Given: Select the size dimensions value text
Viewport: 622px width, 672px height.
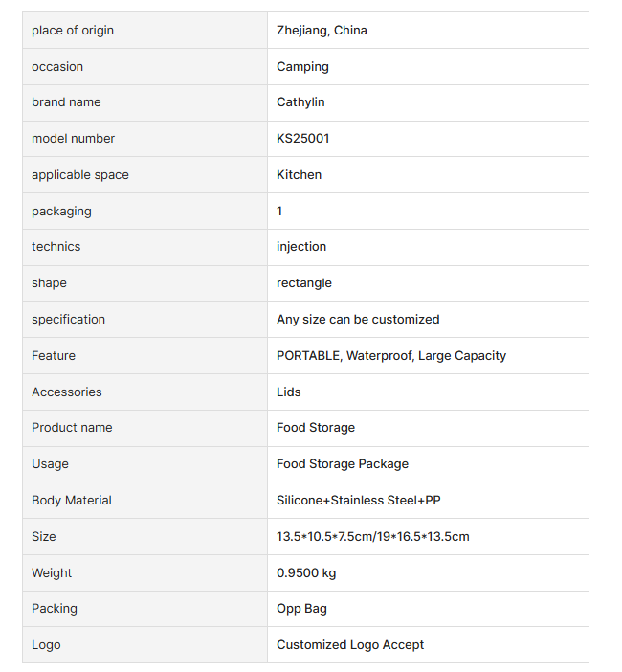Looking at the screenshot, I should 373,537.
